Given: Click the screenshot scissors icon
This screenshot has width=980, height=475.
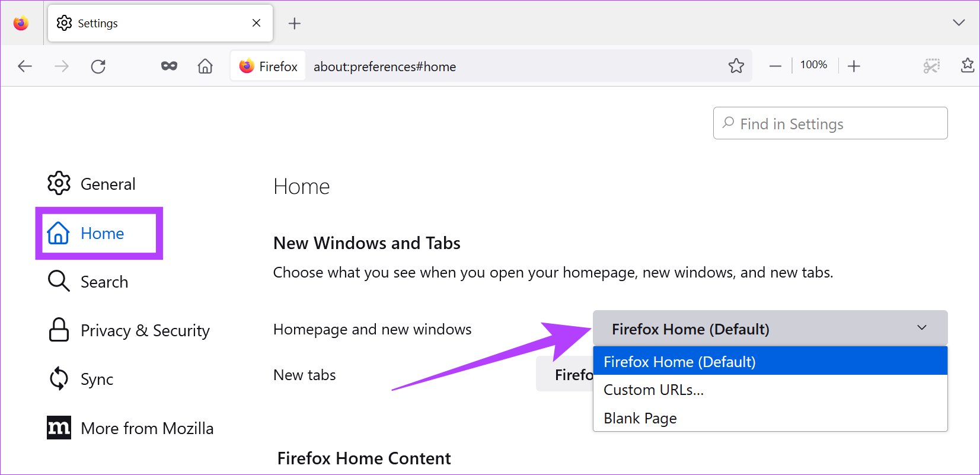Looking at the screenshot, I should pos(931,66).
